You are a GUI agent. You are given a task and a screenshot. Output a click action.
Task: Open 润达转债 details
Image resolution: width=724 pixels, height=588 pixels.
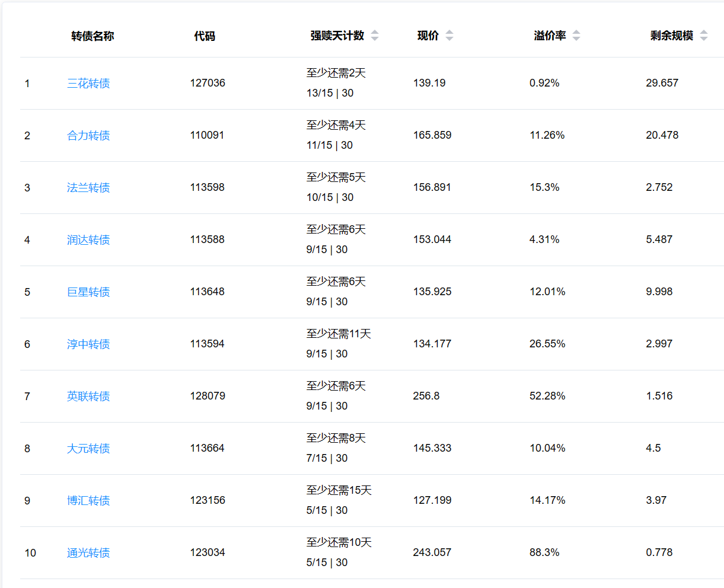(88, 240)
